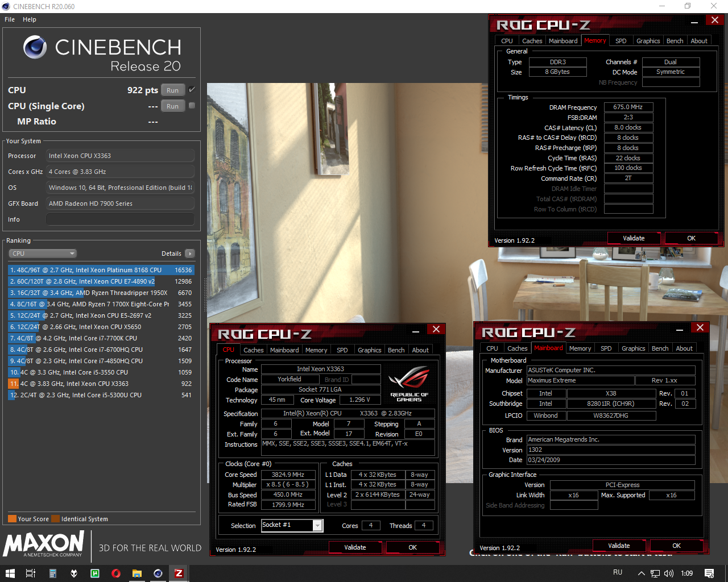Click Validate in the CPU-Z memory timings window

(634, 238)
